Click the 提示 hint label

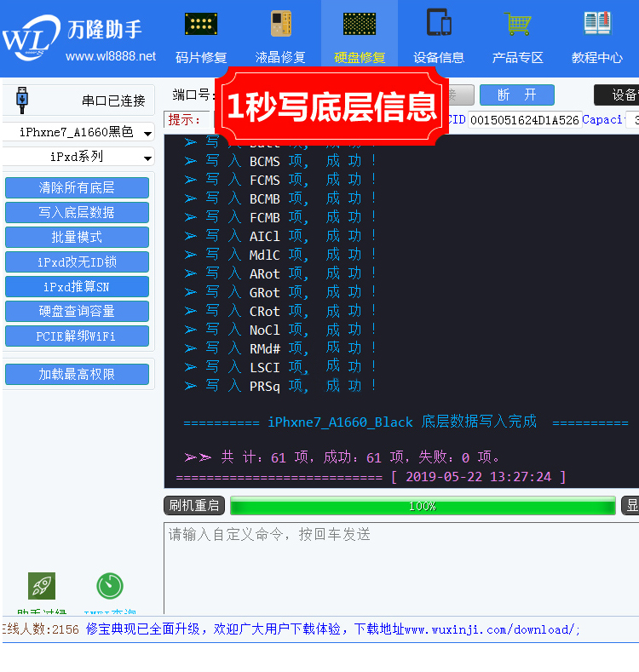(184, 120)
